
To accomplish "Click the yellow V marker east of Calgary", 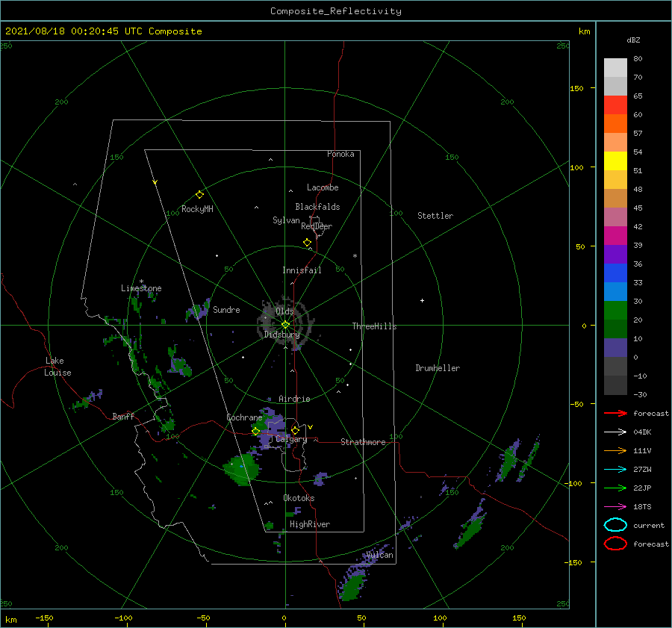I will (x=310, y=427).
